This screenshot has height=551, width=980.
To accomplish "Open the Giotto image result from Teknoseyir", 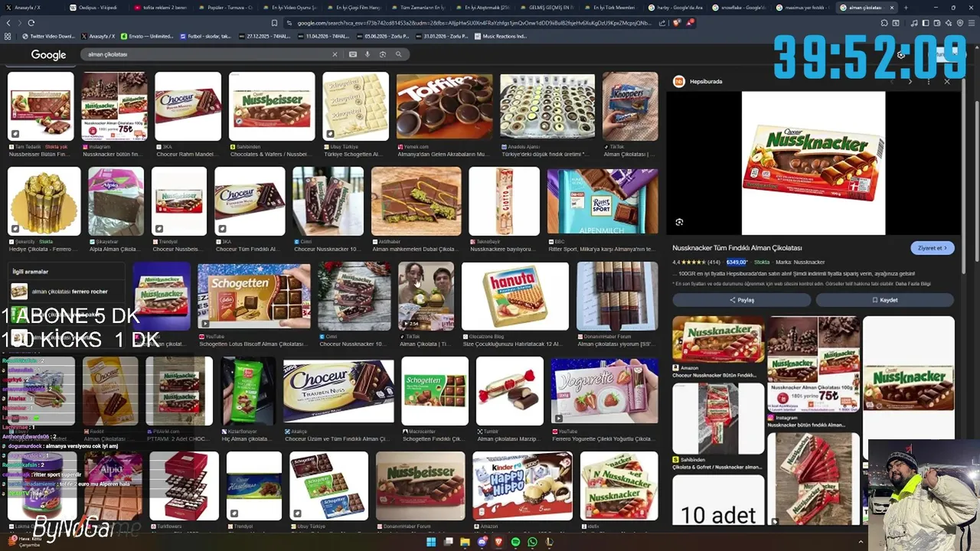I will point(504,201).
